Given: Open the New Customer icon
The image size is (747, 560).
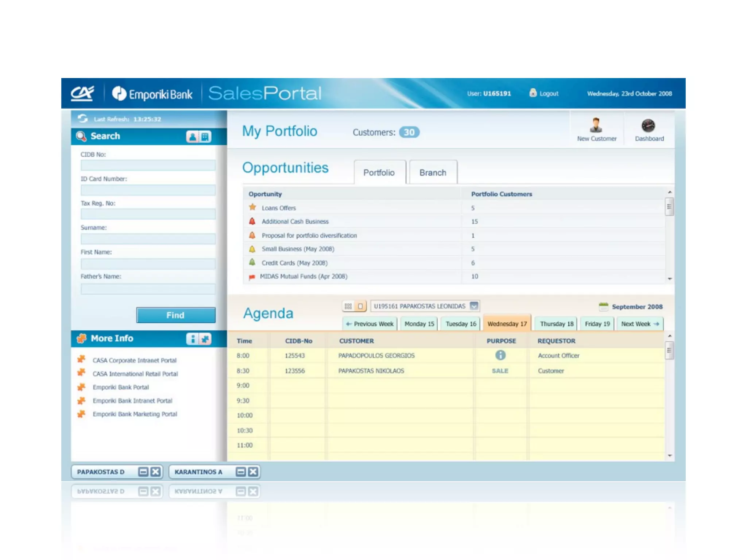Looking at the screenshot, I should pos(596,126).
